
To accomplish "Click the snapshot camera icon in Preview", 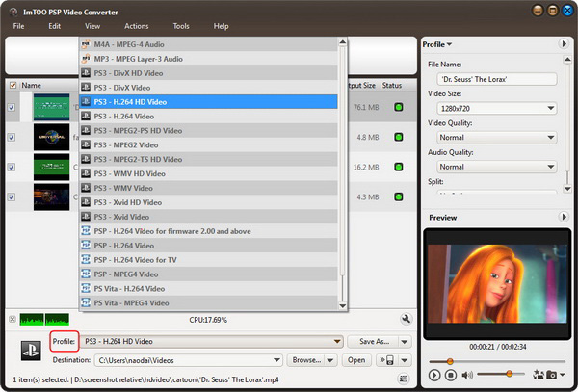I will (551, 375).
